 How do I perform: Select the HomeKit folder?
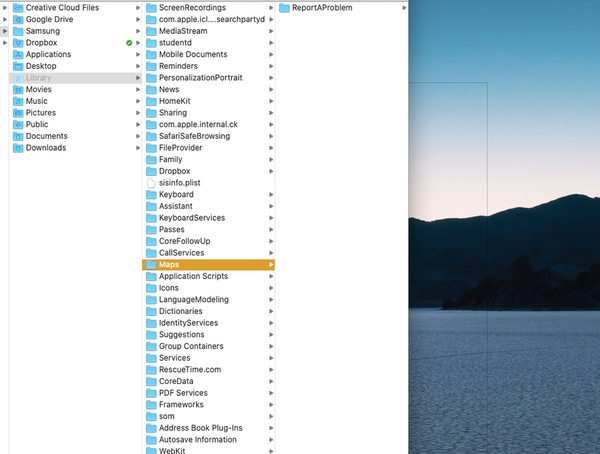coord(176,101)
